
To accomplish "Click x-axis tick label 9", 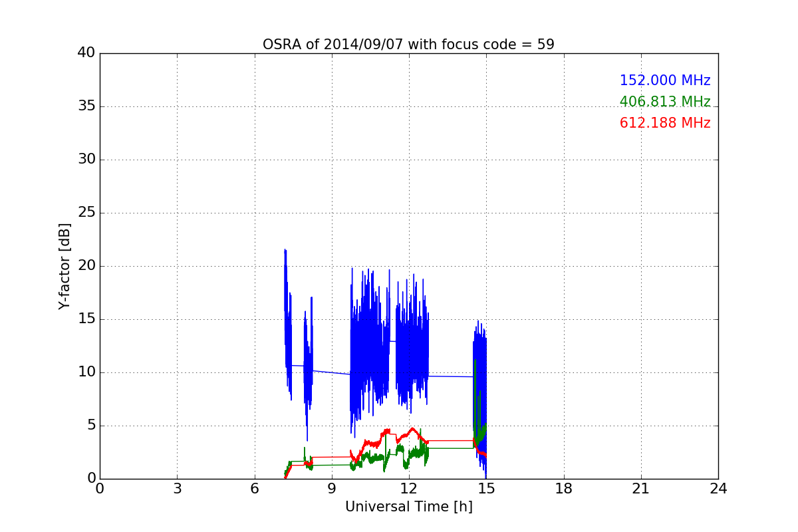I will [332, 489].
